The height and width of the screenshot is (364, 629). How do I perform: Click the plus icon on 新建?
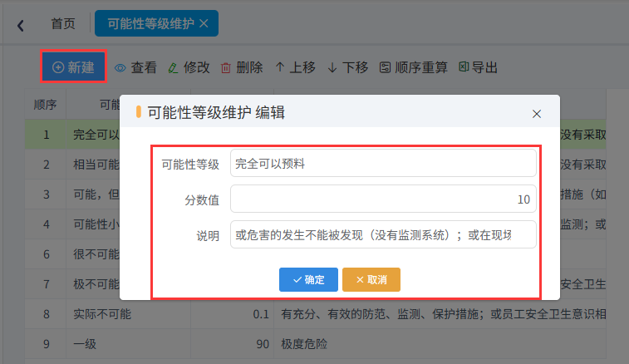pyautogui.click(x=58, y=67)
